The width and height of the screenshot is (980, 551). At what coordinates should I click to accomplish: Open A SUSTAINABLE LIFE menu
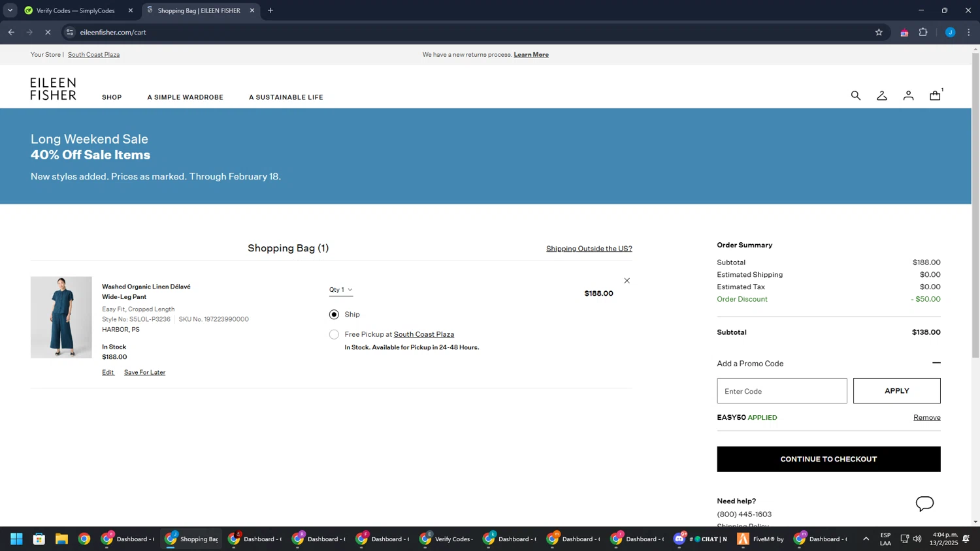[286, 97]
